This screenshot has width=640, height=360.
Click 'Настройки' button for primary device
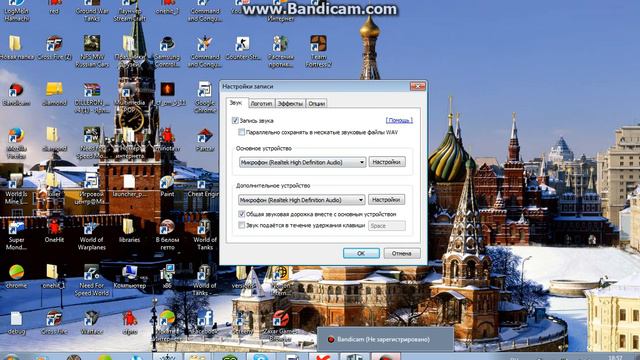(x=387, y=162)
